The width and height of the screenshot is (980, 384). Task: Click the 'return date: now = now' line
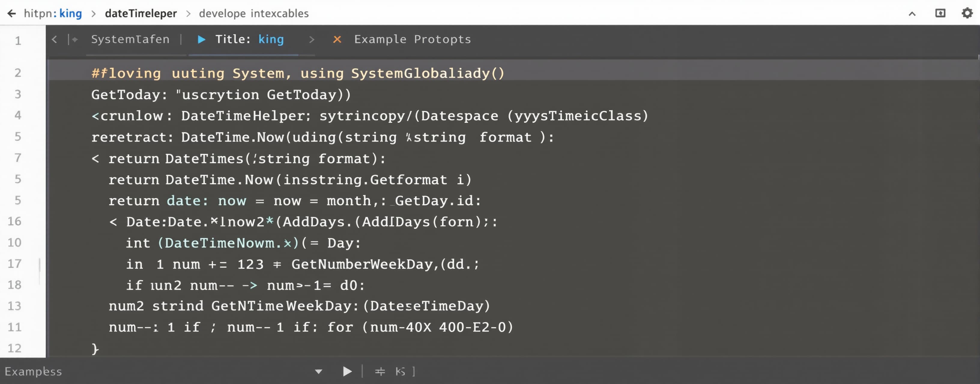[295, 200]
